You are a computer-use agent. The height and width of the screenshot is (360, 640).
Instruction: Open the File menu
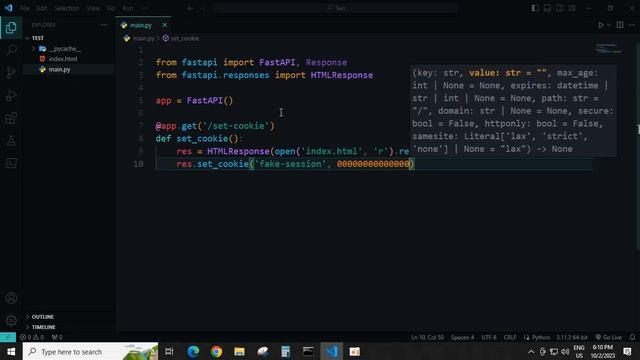[24, 8]
